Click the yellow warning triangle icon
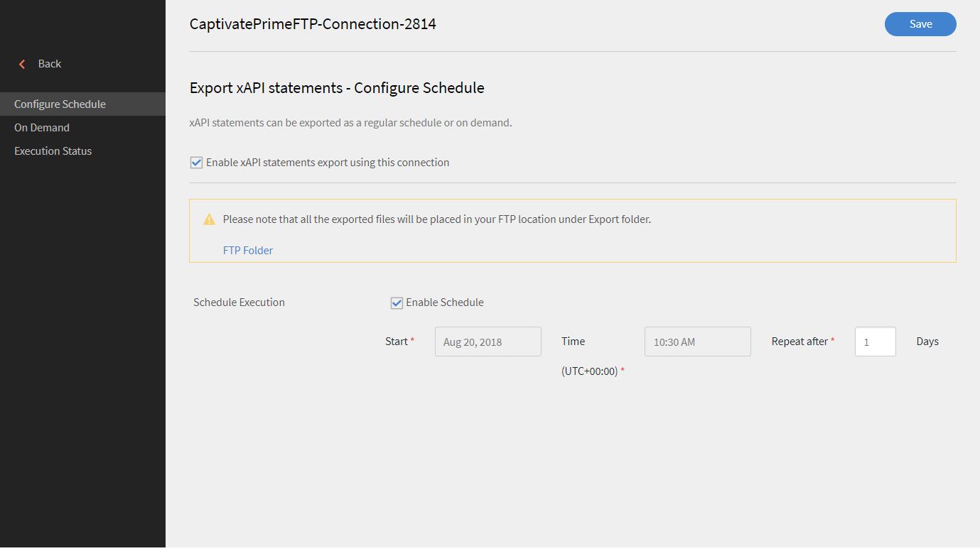Viewport: 980px width, 551px height. coord(209,219)
